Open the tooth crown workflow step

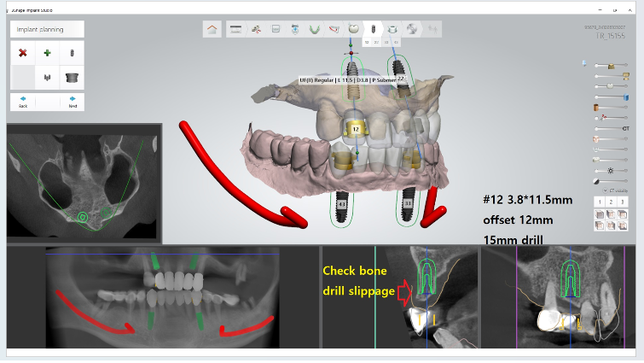[353, 29]
